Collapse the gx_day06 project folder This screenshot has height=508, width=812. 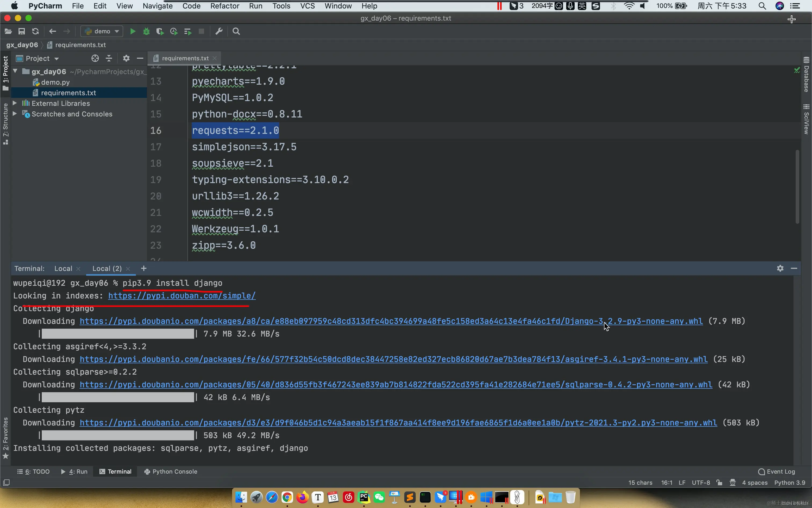15,71
